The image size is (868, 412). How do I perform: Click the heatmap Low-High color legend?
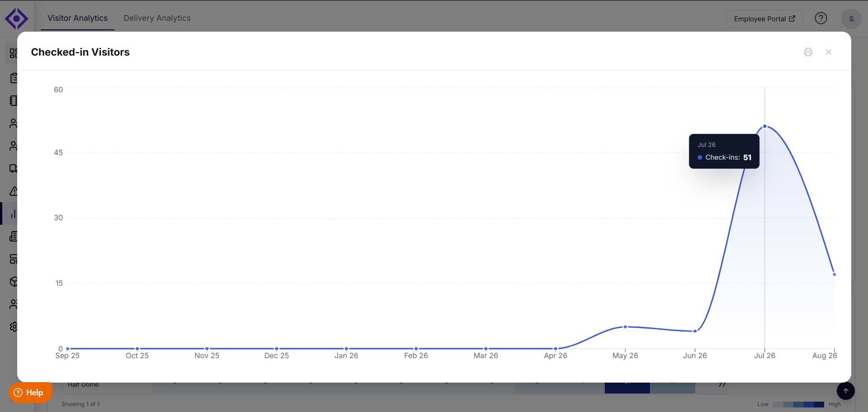799,404
